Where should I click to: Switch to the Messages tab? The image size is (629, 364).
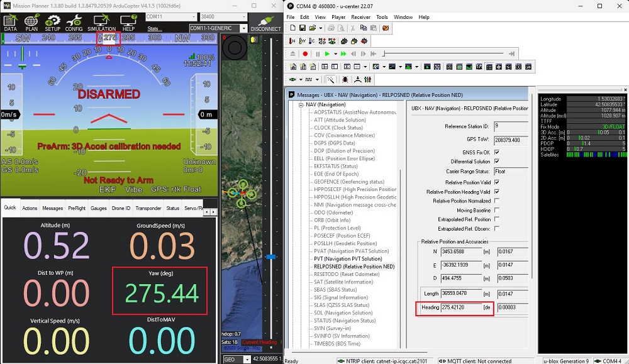(x=52, y=208)
